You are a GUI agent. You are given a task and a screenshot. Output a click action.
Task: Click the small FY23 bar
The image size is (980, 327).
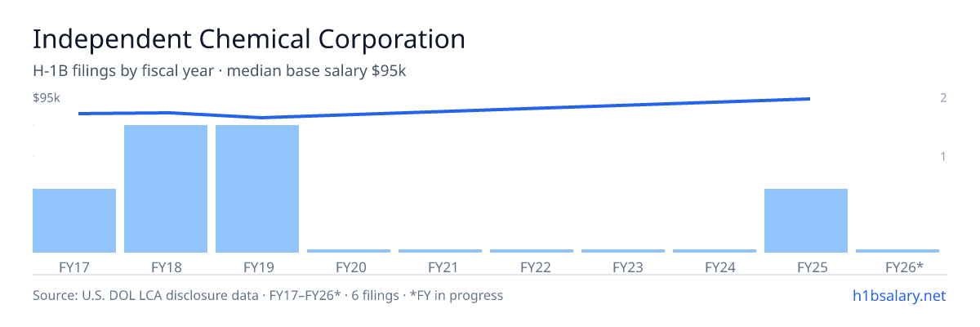click(623, 251)
